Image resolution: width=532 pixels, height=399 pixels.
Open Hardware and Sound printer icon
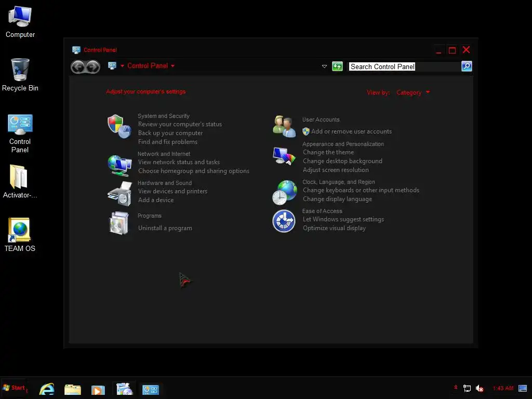point(119,193)
